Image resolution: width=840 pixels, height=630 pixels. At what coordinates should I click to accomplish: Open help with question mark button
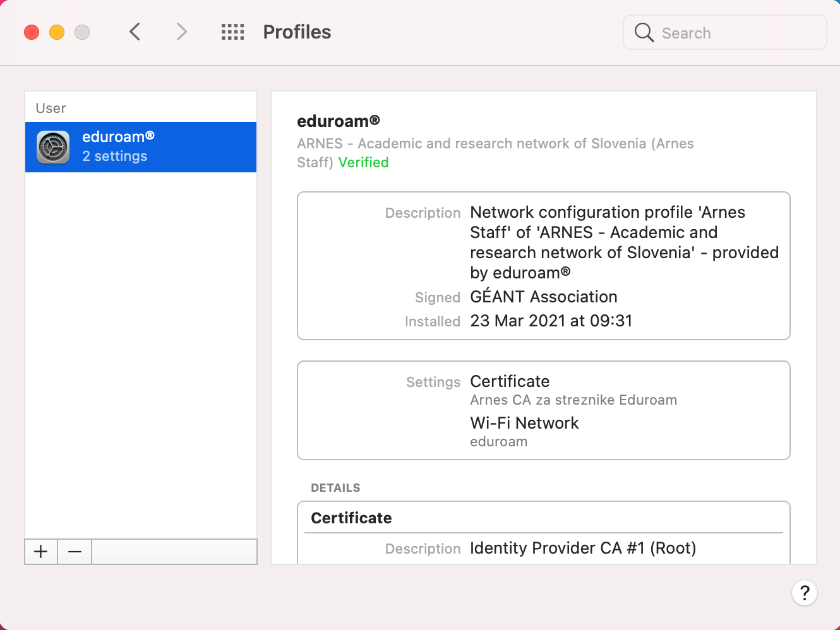coord(804,593)
